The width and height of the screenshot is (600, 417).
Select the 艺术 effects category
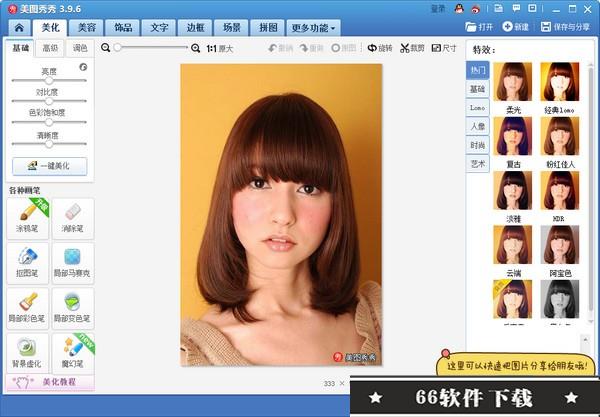pos(478,163)
